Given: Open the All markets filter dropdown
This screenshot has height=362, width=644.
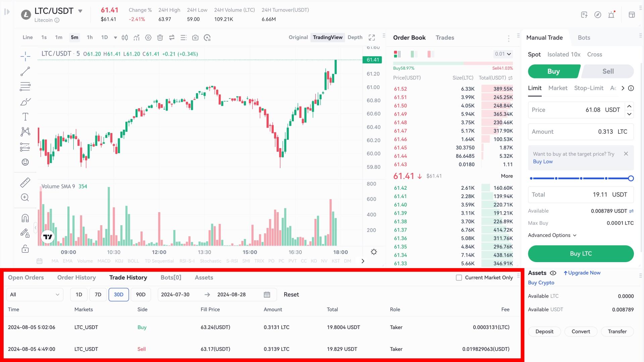Looking at the screenshot, I should click(35, 295).
